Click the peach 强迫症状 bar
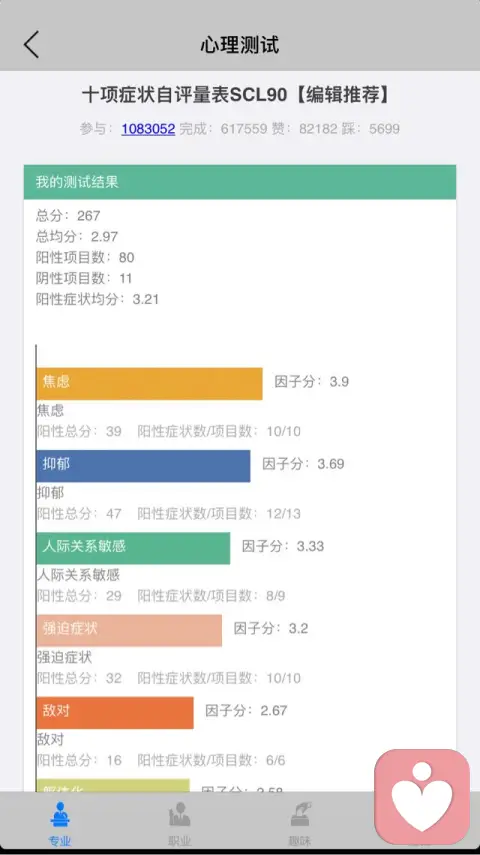The image size is (480, 855). pyautogui.click(x=129, y=631)
